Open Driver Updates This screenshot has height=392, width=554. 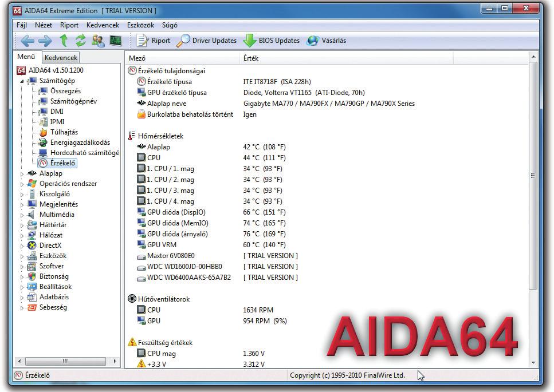pos(207,41)
